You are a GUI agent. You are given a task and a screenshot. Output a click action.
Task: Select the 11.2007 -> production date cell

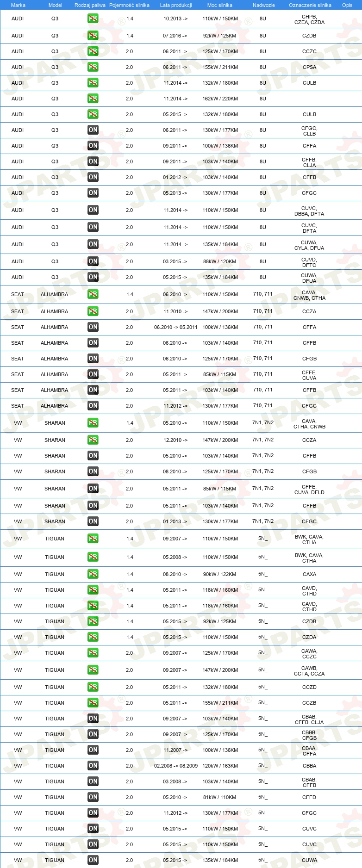click(175, 750)
